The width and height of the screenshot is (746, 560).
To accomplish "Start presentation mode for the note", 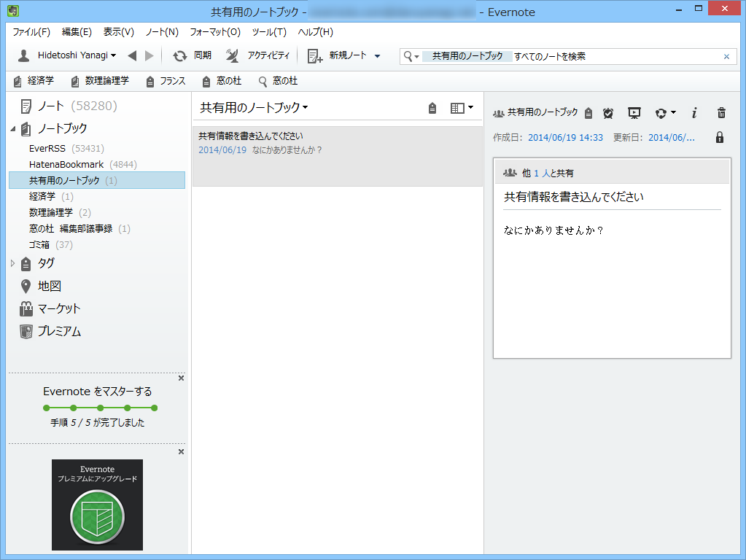I will (634, 113).
